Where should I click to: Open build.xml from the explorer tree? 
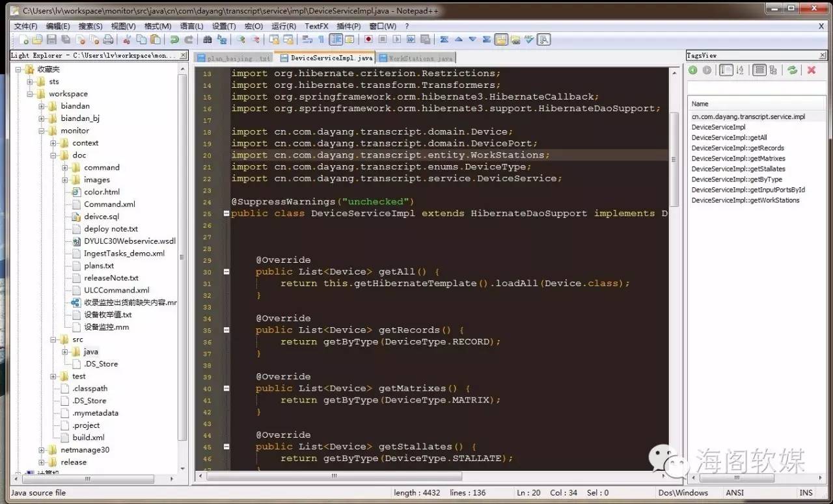[88, 438]
